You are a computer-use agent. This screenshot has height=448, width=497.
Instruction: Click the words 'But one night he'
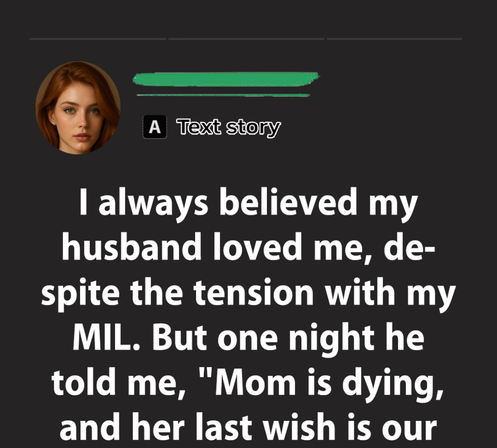tap(288, 338)
